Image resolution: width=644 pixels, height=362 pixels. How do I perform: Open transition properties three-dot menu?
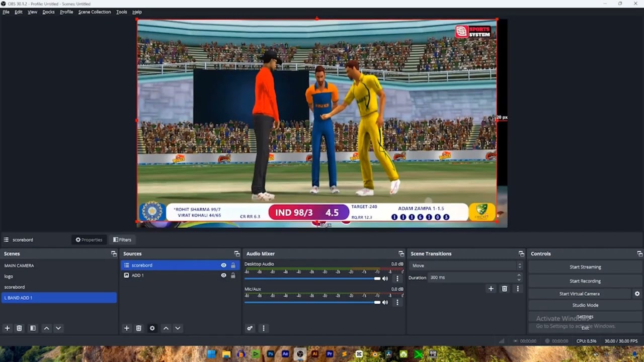518,289
